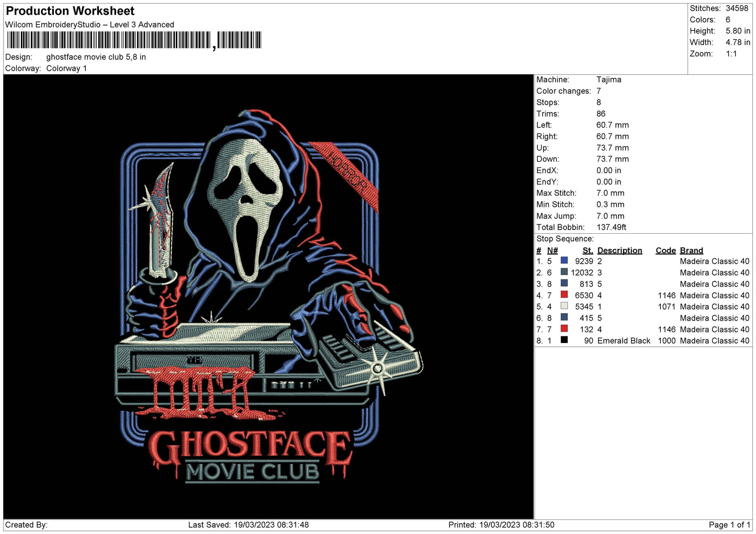Click code '1071' in stop 5
Image resolution: width=756 pixels, height=534 pixels.
[x=667, y=307]
